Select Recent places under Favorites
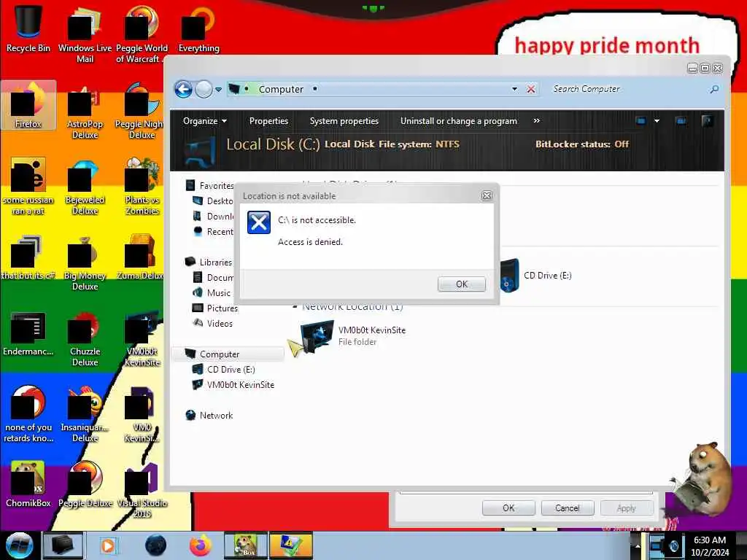This screenshot has height=560, width=747. point(214,231)
